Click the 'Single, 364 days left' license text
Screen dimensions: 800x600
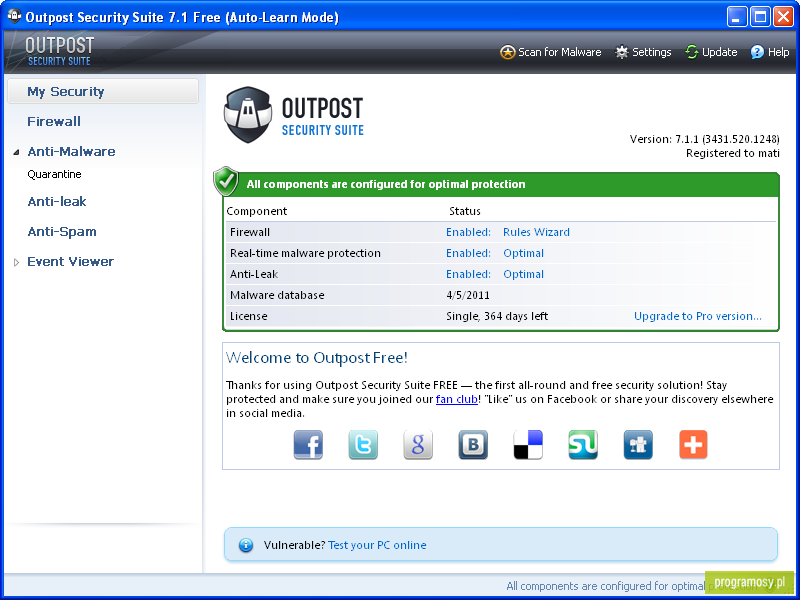(497, 316)
